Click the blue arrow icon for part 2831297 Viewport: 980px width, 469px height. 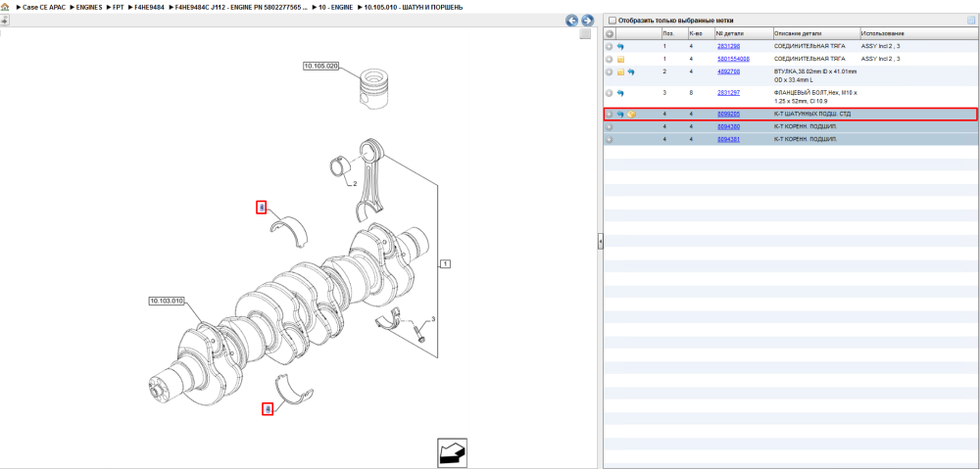pos(620,92)
